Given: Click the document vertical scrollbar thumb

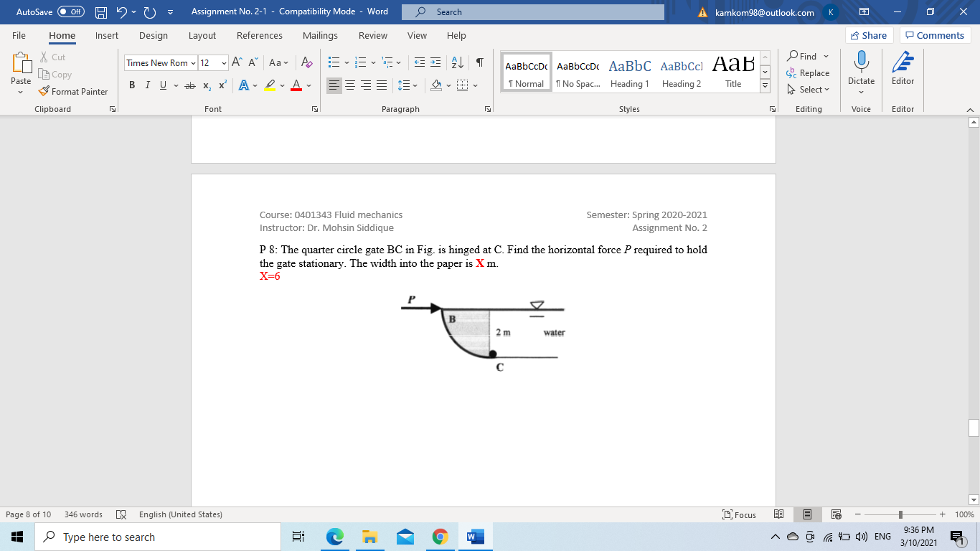Looking at the screenshot, I should [x=974, y=428].
